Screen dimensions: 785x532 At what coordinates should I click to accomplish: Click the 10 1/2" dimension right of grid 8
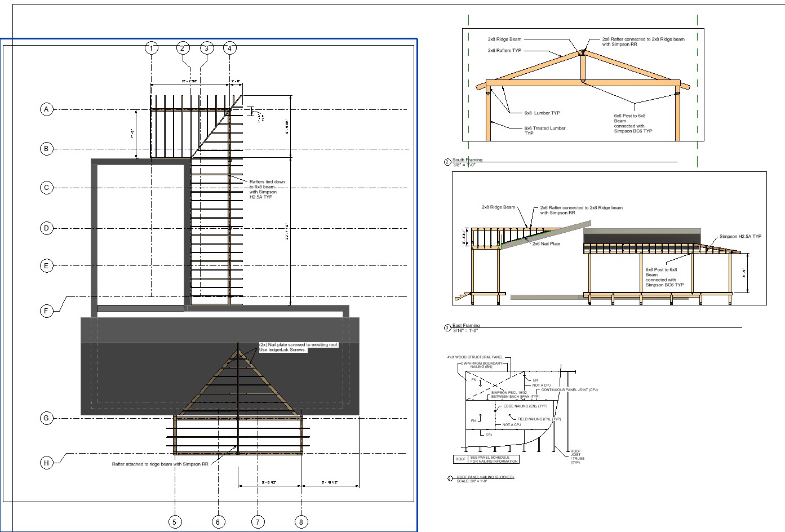pyautogui.click(x=329, y=482)
